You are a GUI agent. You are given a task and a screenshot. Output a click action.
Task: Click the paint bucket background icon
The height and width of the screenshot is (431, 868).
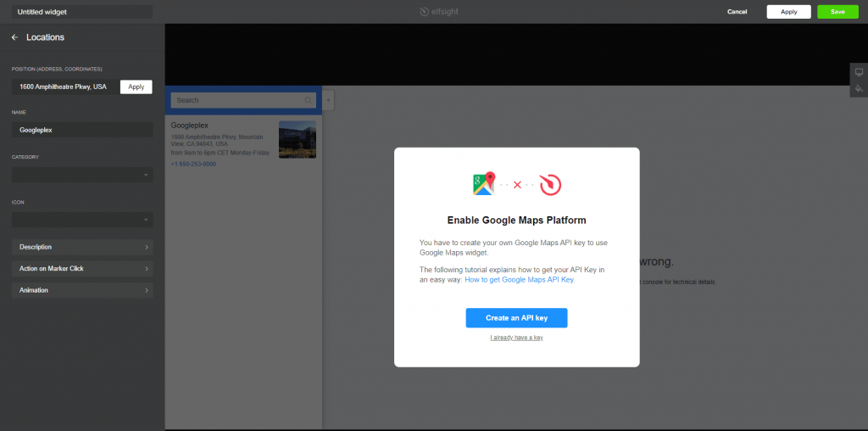858,88
